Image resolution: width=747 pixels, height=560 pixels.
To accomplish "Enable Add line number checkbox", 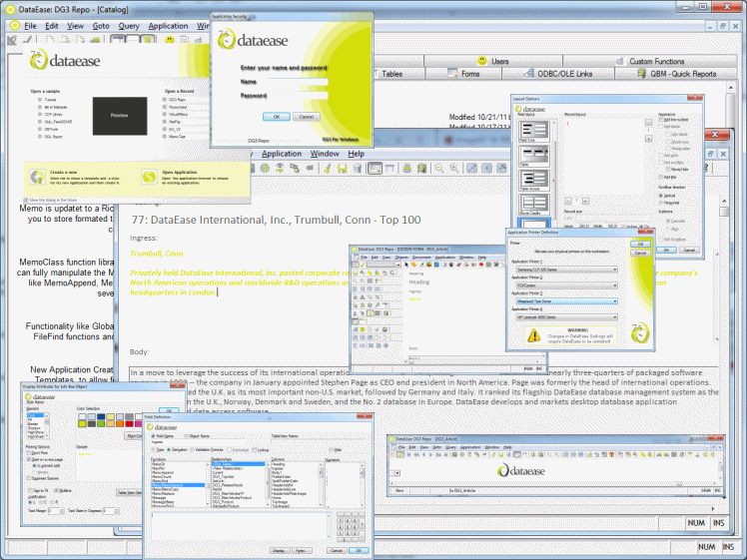I will coord(662,120).
